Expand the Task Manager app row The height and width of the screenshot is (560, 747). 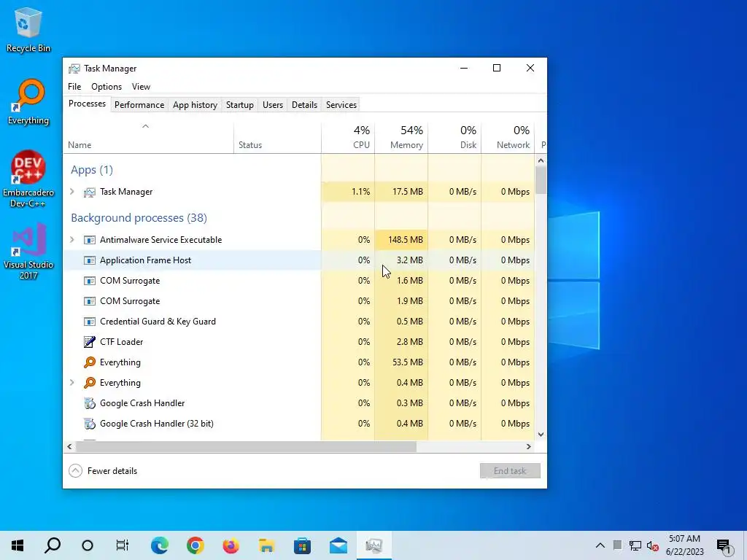72,192
